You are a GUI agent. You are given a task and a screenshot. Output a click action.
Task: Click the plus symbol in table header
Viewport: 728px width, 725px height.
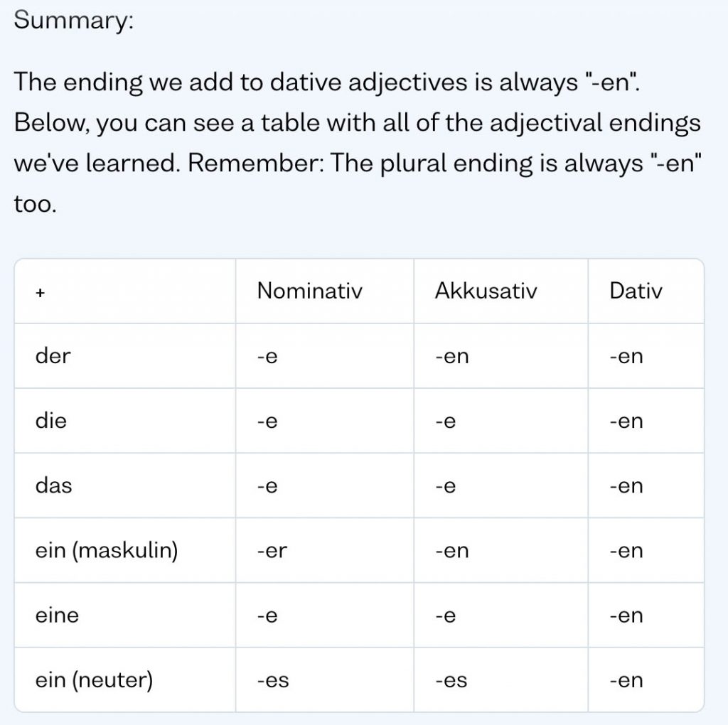coord(40,293)
